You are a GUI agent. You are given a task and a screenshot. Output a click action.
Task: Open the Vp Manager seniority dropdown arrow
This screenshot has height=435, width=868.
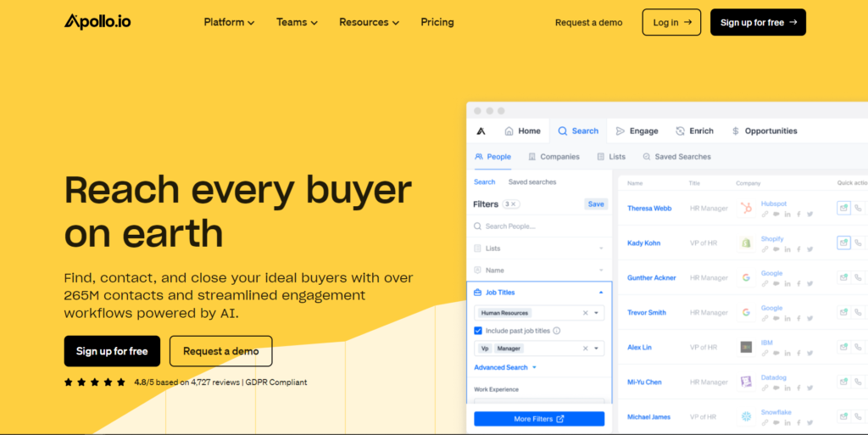click(597, 349)
